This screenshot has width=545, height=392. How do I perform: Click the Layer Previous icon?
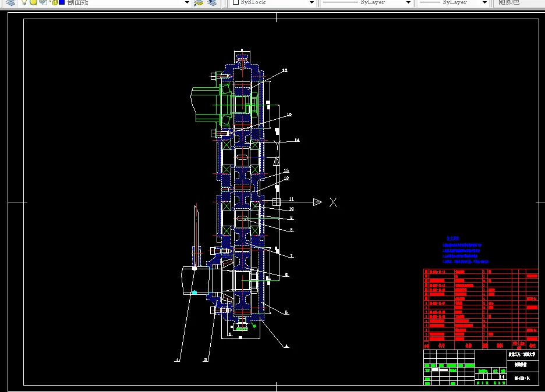212,2
